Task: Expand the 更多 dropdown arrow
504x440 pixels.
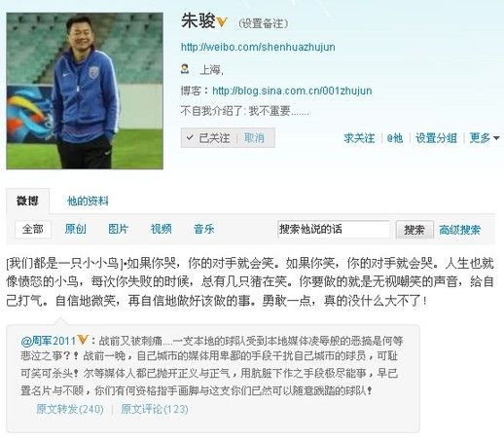Action: [x=496, y=138]
